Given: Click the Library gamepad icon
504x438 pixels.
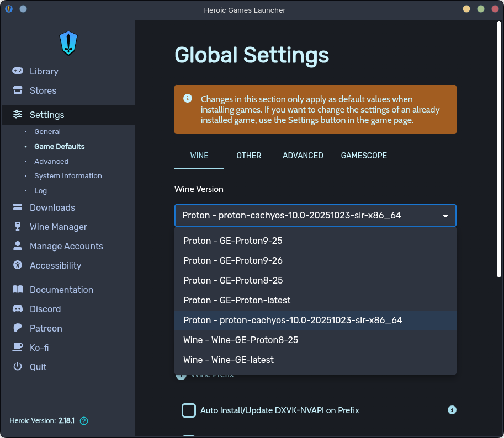Looking at the screenshot, I should click(x=18, y=71).
